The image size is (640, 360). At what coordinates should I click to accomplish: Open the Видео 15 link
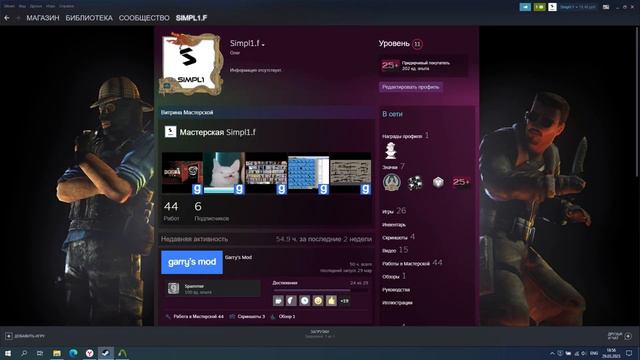tap(395, 250)
